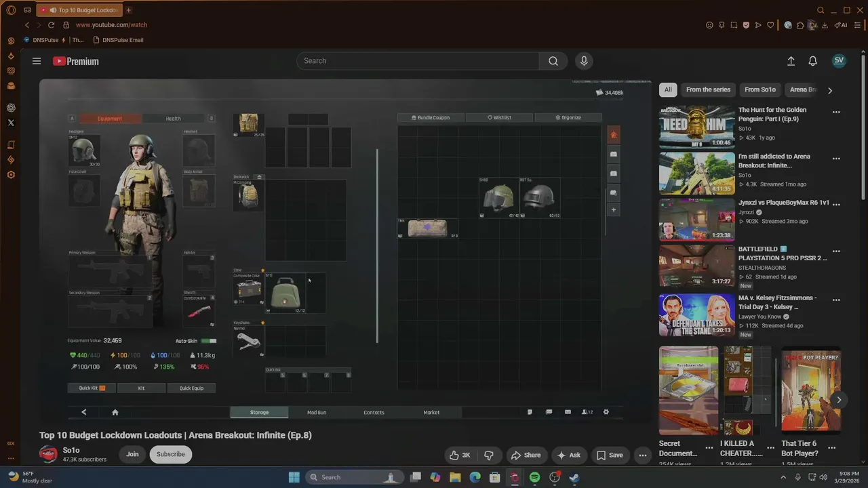The width and height of the screenshot is (868, 488).
Task: Open YouTube notifications bell
Action: tap(812, 61)
